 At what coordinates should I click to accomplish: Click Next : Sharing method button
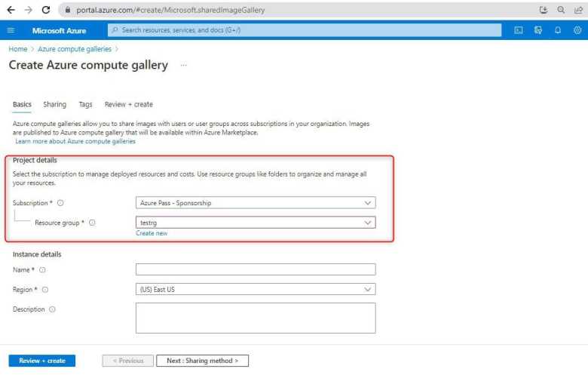point(203,361)
